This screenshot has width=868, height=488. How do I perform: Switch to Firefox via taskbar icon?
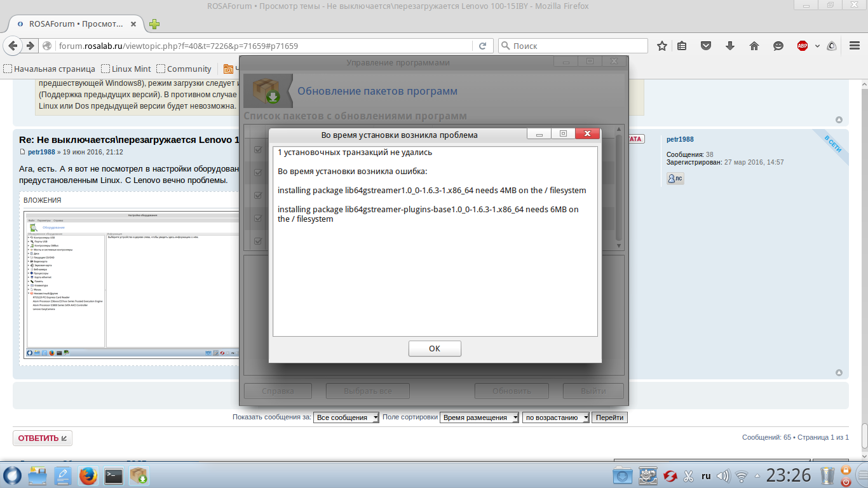point(88,475)
